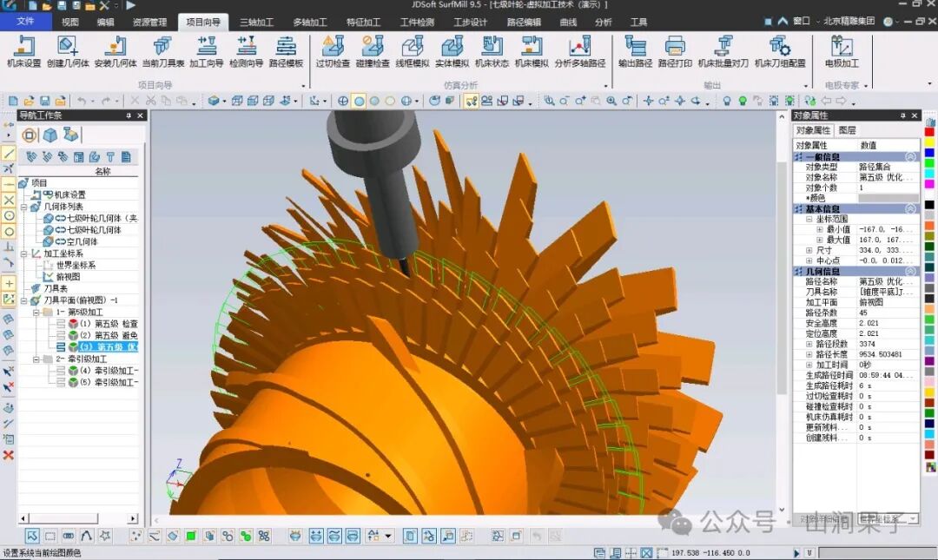Image resolution: width=938 pixels, height=560 pixels.
Task: Collapse the 刀具平面(俯视图) -1 node
Action: [x=23, y=300]
